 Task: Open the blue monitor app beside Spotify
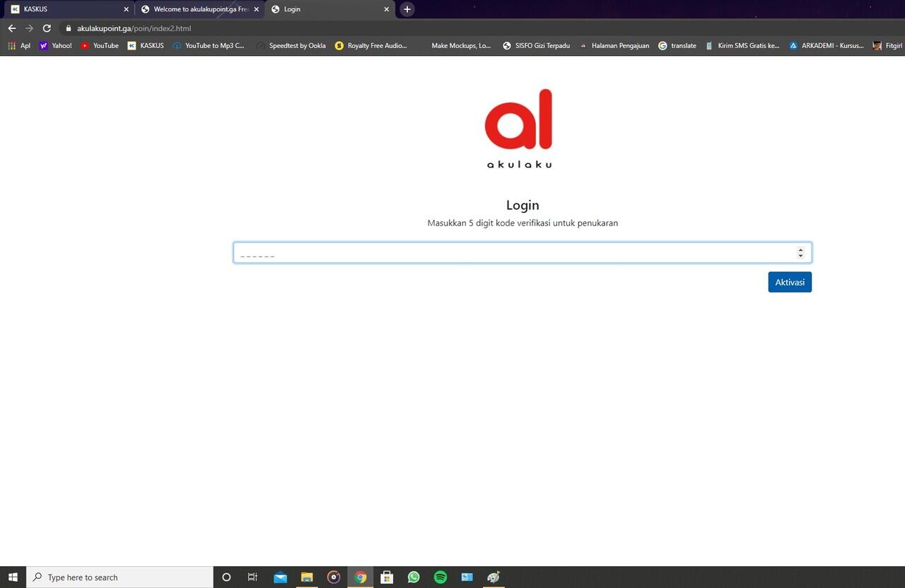click(467, 577)
